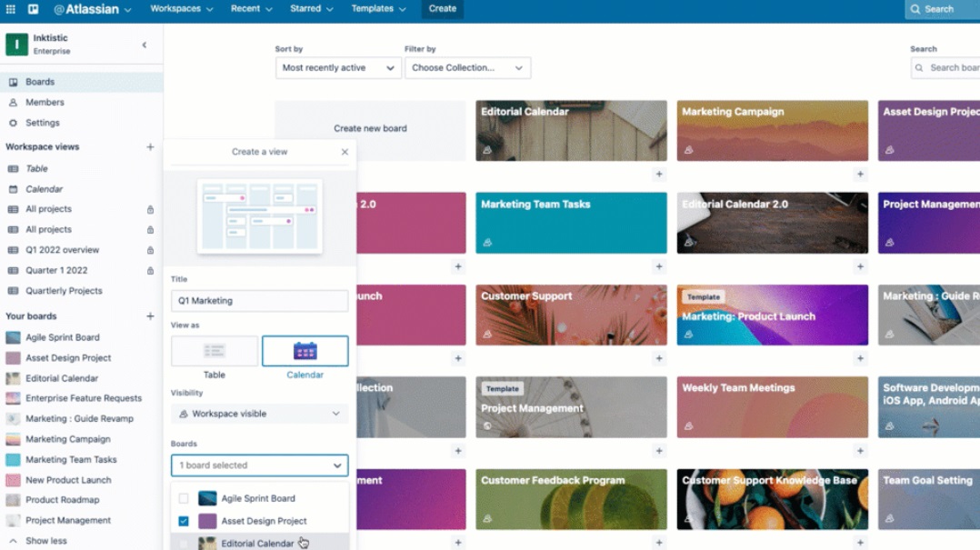The image size is (980, 550).
Task: Open the Templates menu
Action: tap(378, 9)
